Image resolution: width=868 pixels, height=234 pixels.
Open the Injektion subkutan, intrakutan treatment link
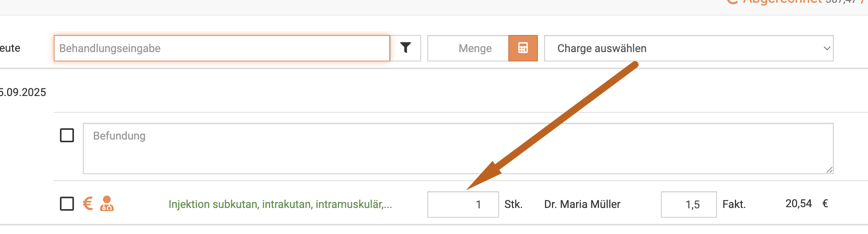tap(280, 204)
